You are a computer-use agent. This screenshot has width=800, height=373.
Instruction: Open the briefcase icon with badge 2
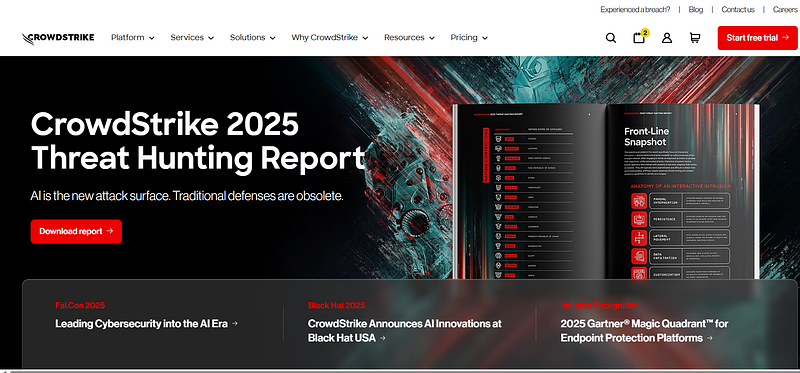pyautogui.click(x=640, y=37)
